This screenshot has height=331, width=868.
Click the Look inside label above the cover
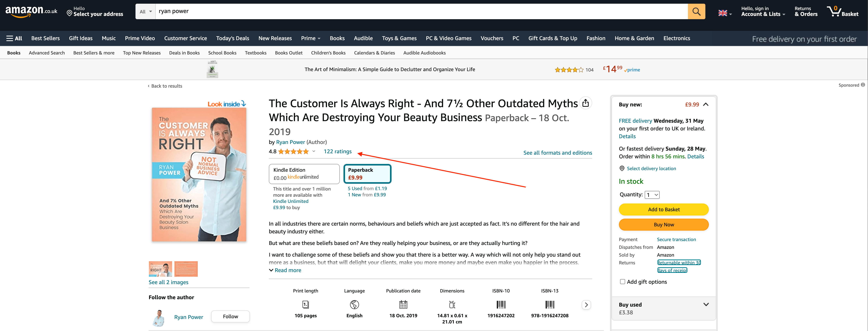[x=226, y=104]
